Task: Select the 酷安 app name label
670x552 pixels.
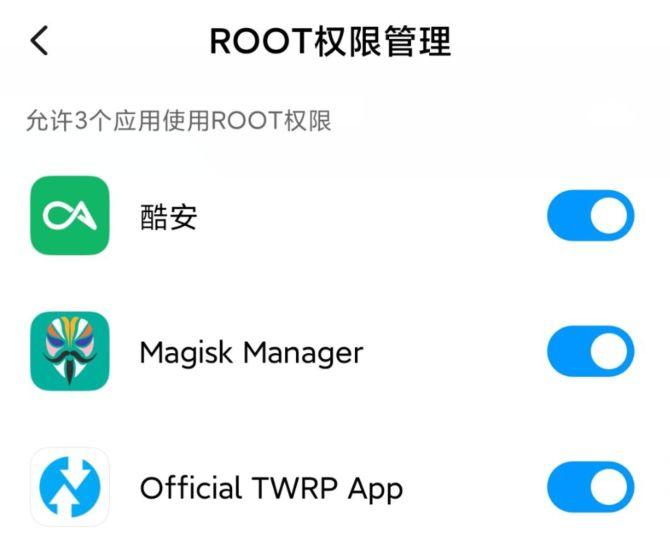Action: 168,217
